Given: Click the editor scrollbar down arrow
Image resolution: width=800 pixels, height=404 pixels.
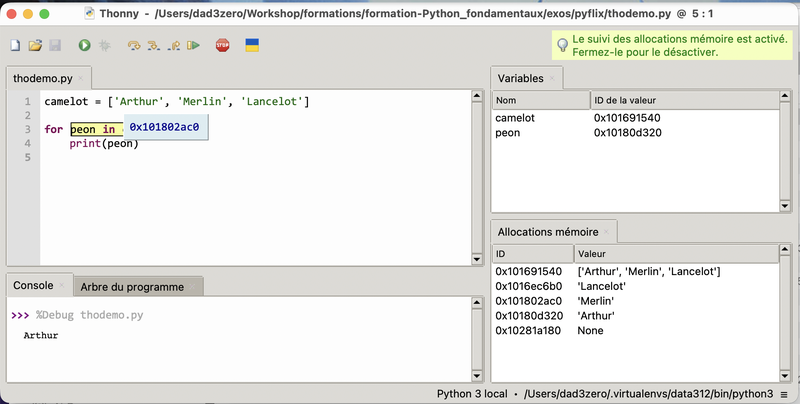Looking at the screenshot, I should [x=477, y=259].
